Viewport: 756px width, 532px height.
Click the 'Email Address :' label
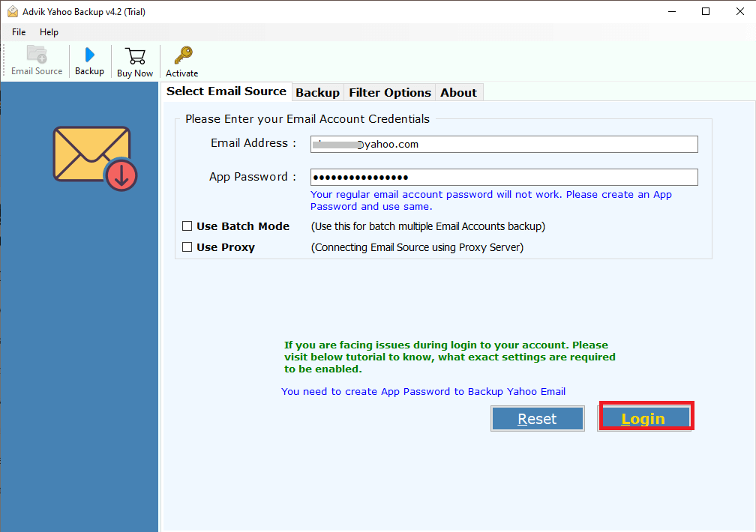click(253, 143)
